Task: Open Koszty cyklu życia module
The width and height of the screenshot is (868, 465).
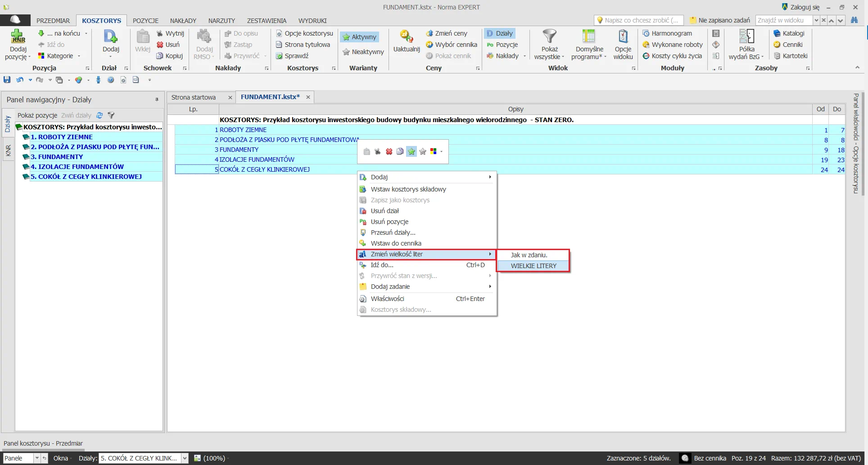Action: pos(672,56)
